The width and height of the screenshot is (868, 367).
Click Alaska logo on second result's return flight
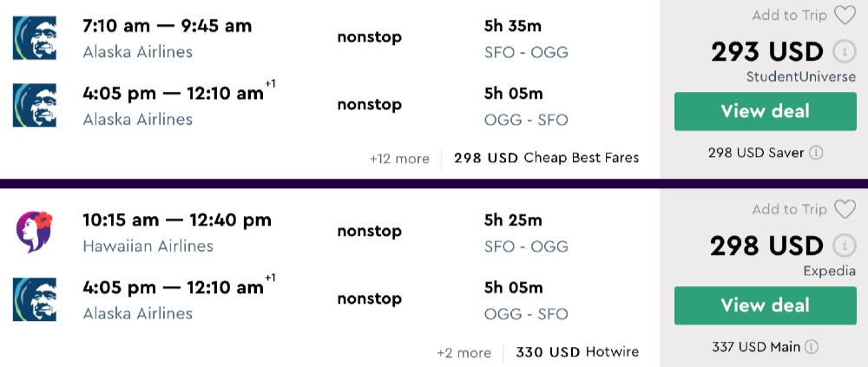[x=35, y=300]
